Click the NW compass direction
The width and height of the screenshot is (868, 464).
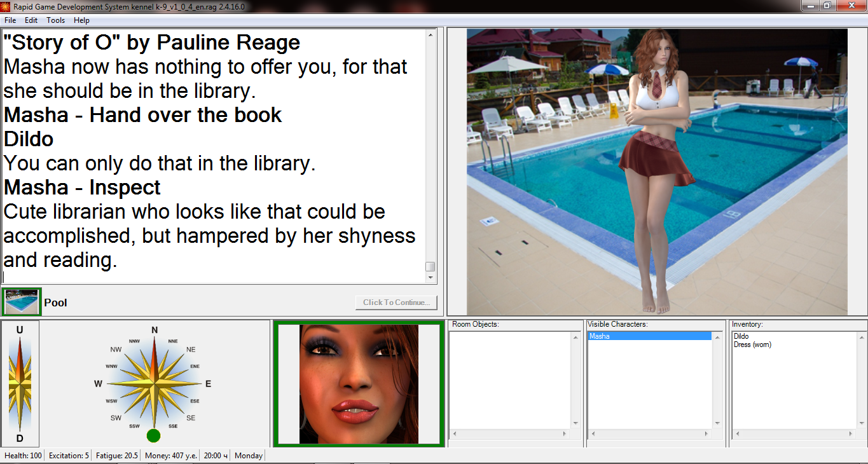(116, 350)
